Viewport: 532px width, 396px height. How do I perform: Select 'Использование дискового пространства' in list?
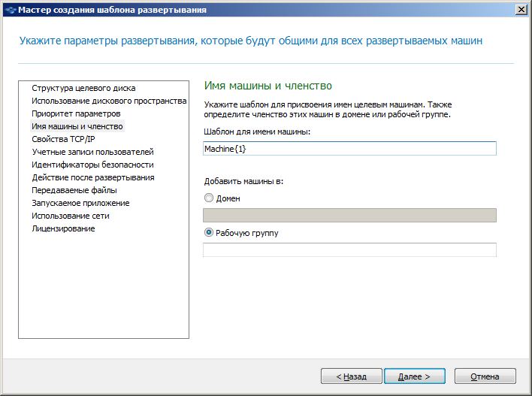pyautogui.click(x=109, y=101)
